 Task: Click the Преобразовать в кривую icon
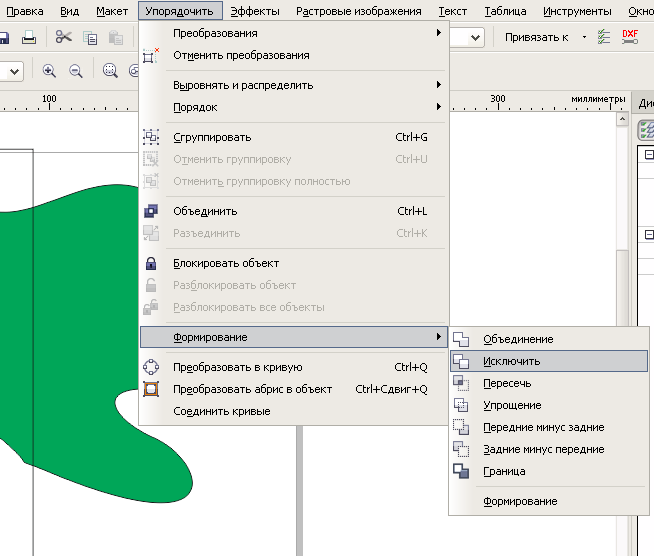pyautogui.click(x=151, y=367)
